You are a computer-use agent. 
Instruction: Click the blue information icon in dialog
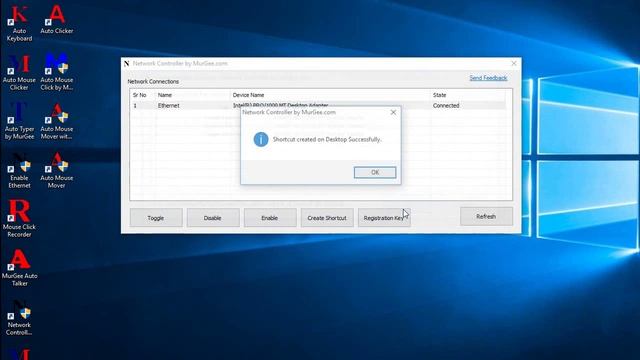pos(261,139)
